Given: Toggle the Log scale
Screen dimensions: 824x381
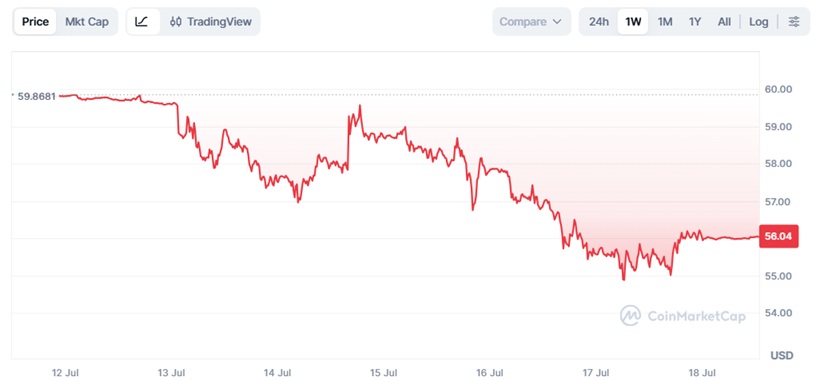Looking at the screenshot, I should [759, 22].
